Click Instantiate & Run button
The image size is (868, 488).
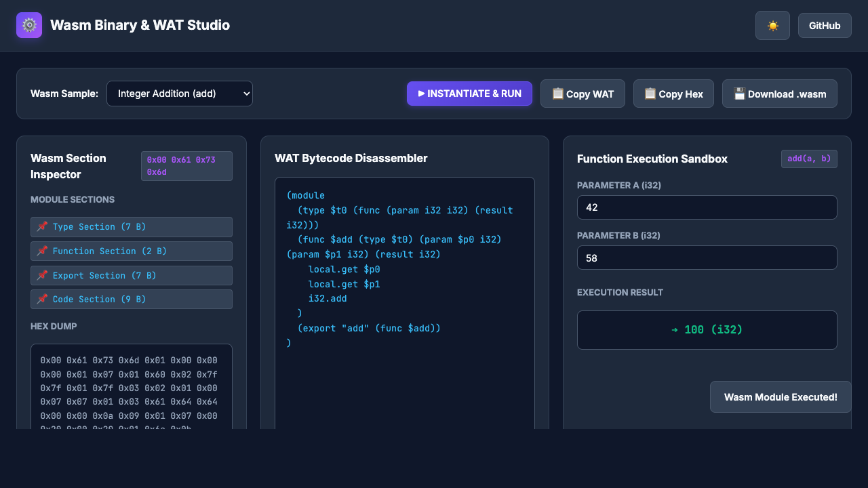point(469,94)
